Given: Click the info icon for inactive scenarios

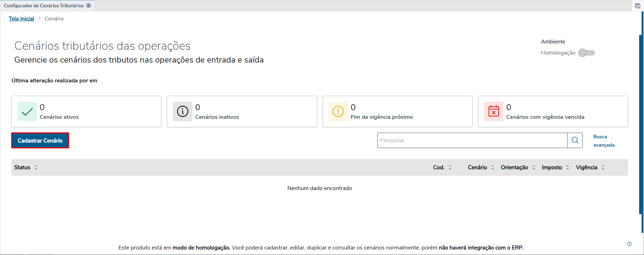Looking at the screenshot, I should tap(183, 112).
